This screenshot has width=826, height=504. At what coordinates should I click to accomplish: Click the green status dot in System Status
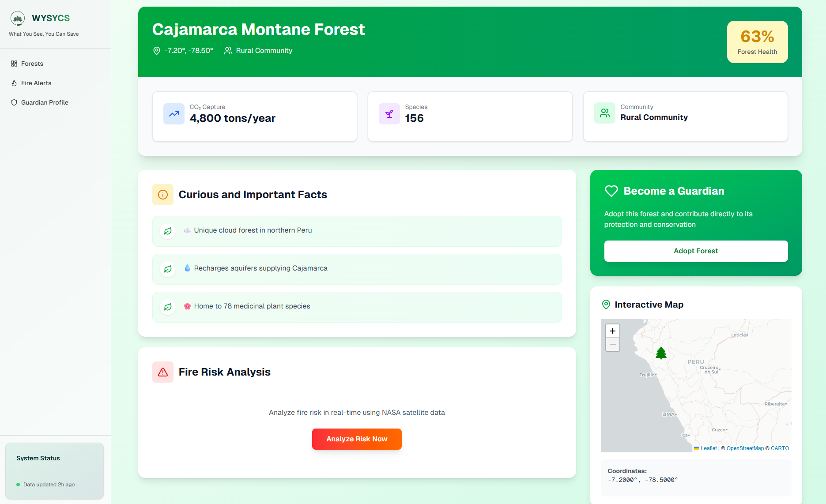(18, 485)
